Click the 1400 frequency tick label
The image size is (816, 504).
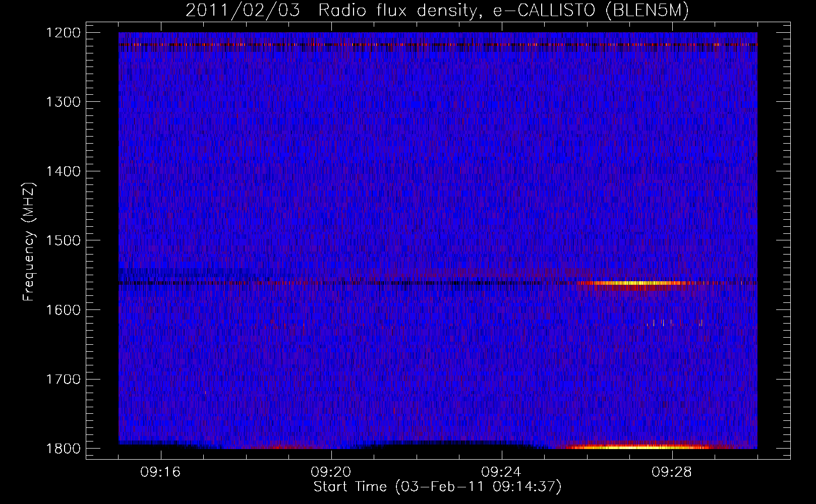pyautogui.click(x=63, y=171)
